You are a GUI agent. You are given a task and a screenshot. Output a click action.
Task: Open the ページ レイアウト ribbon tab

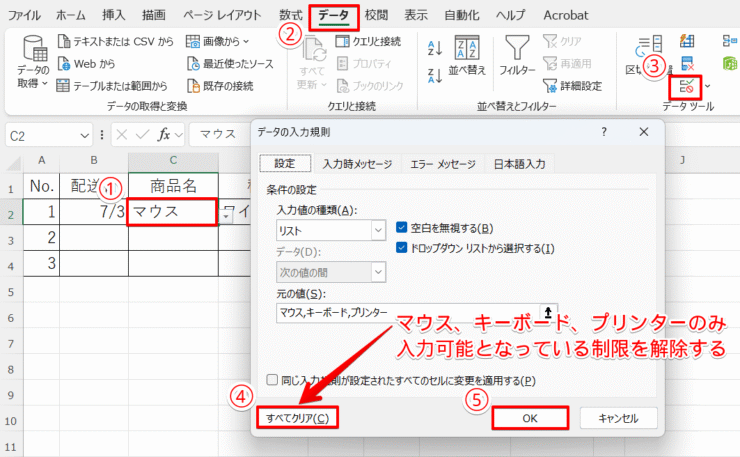[x=222, y=15]
